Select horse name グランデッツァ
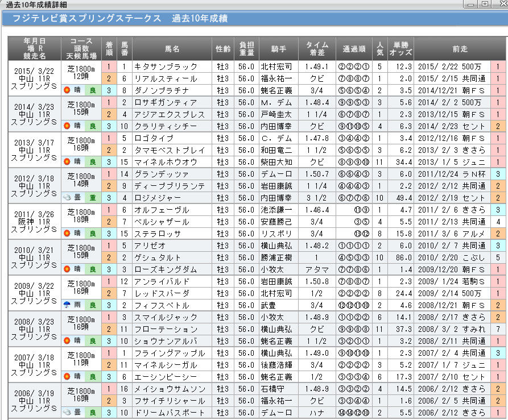The width and height of the screenshot is (508, 420). (162, 174)
